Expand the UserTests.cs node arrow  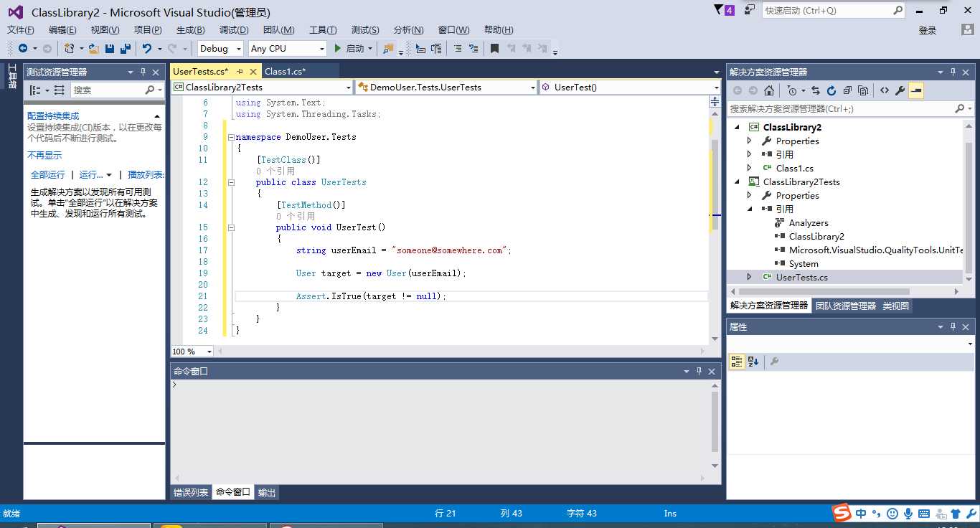point(750,277)
